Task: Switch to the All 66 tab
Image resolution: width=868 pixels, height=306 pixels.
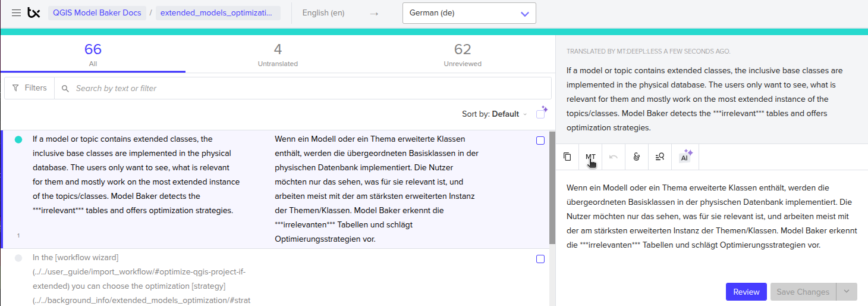Action: 93,55
